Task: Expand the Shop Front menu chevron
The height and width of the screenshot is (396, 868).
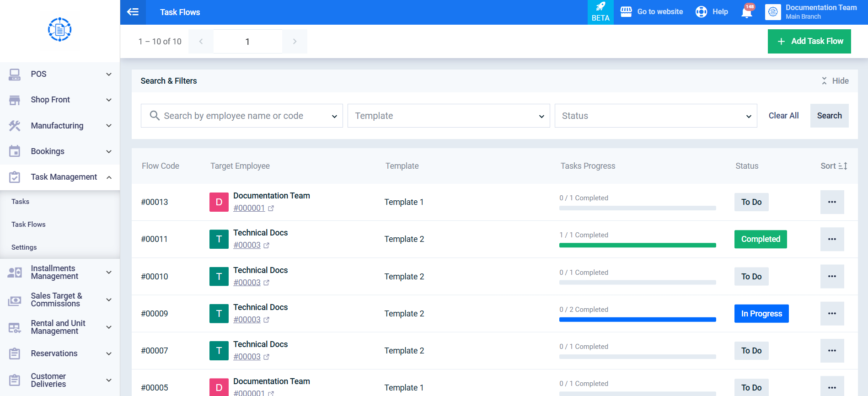Action: pos(109,100)
